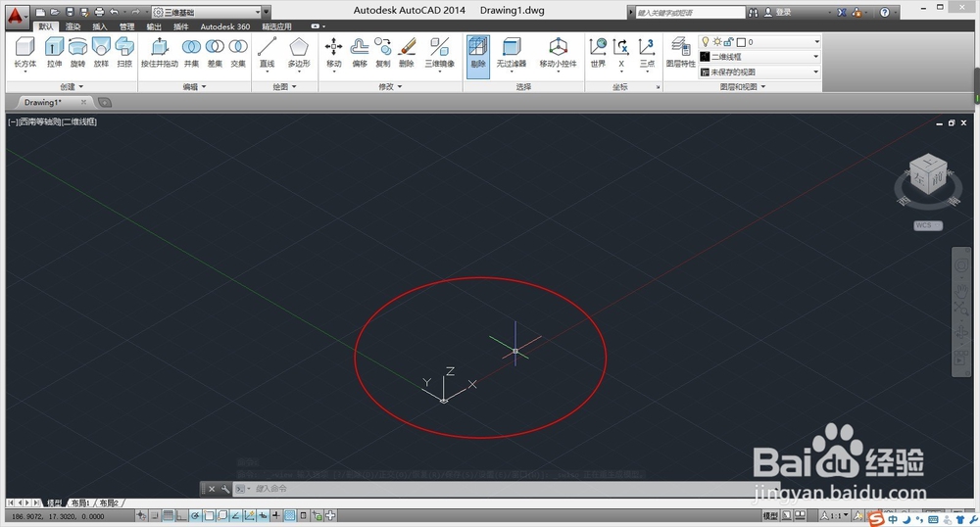
Task: Toggle polar tracking in status bar
Action: (195, 516)
